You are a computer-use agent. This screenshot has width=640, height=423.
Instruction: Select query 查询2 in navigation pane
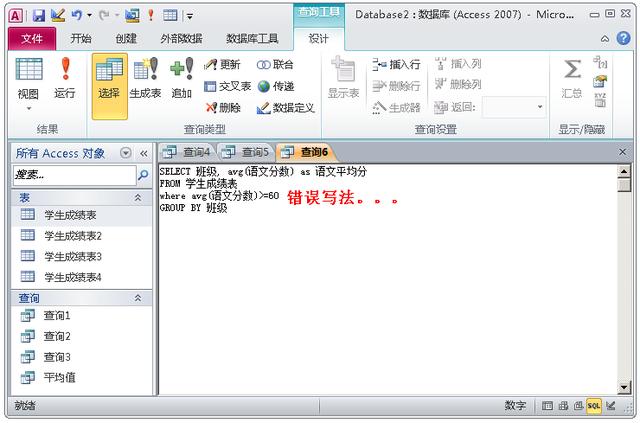click(82, 336)
